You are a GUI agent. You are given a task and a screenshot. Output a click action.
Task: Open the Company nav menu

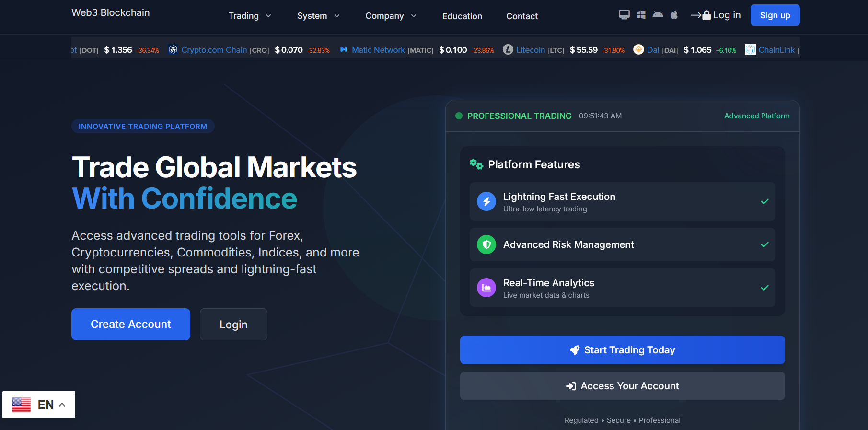(384, 16)
